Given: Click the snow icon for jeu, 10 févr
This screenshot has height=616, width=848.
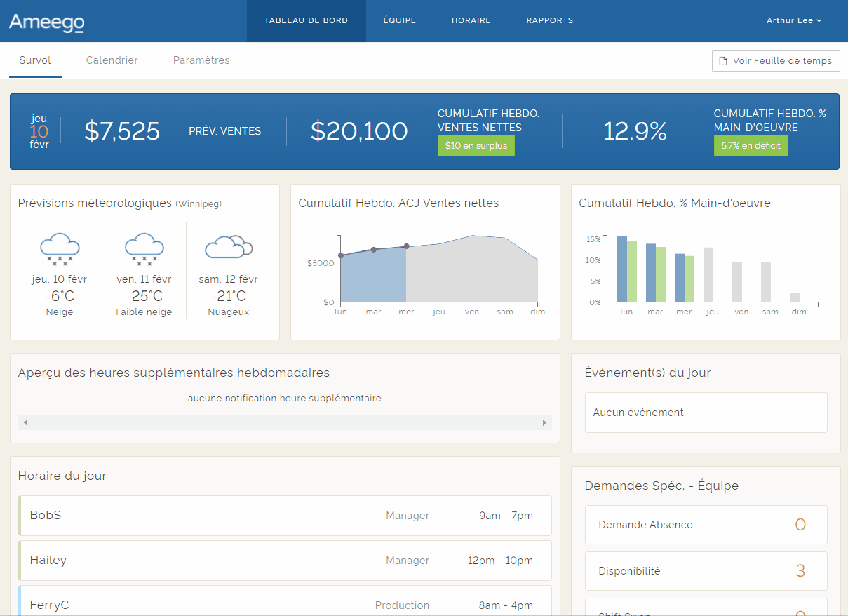Looking at the screenshot, I should (60, 248).
